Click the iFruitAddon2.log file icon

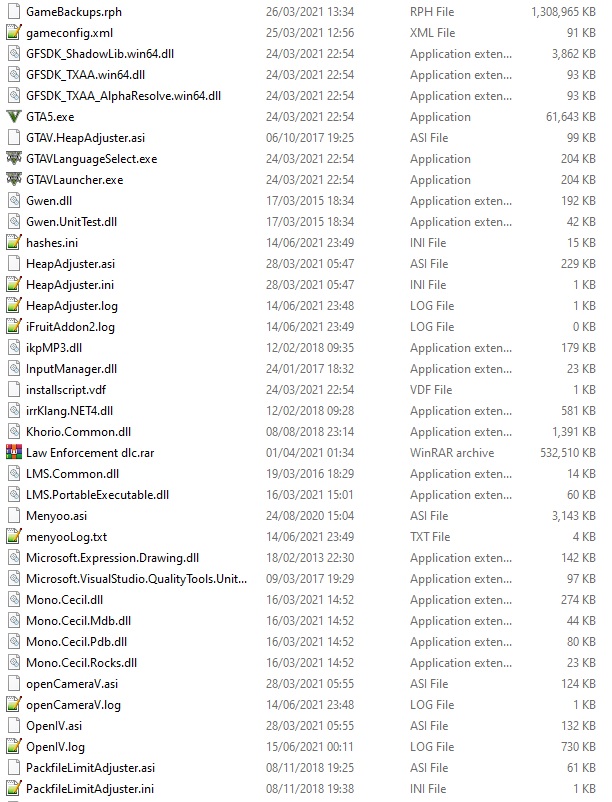(x=14, y=326)
